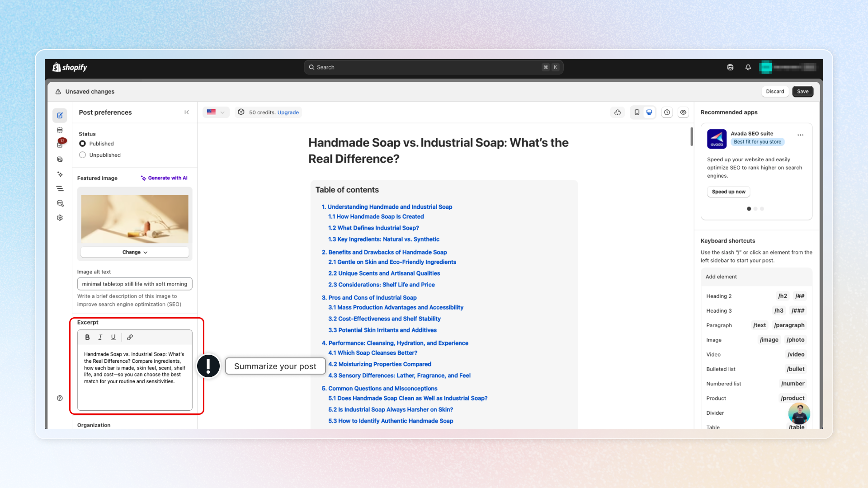This screenshot has width=868, height=488.
Task: Click the Bold formatting icon in Excerpt
Action: pyautogui.click(x=87, y=337)
